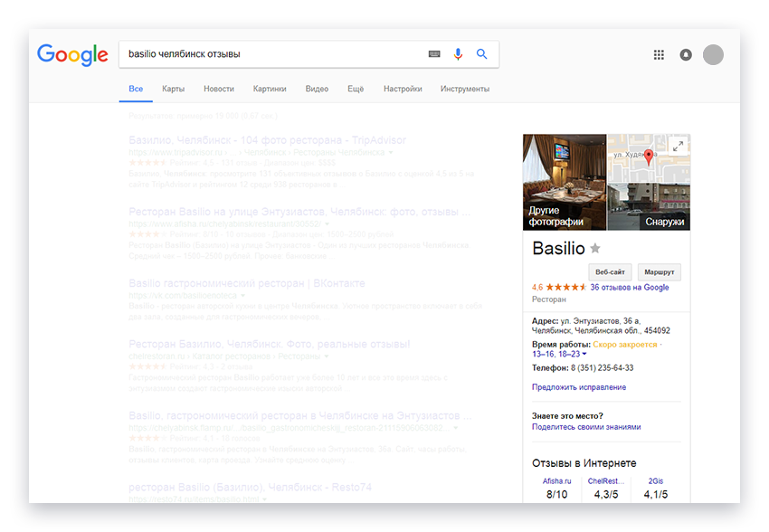Open result Ресторан Базилио, Челябинск. Фото, реальные отзывы!
This screenshot has height=532, width=769.
point(270,344)
